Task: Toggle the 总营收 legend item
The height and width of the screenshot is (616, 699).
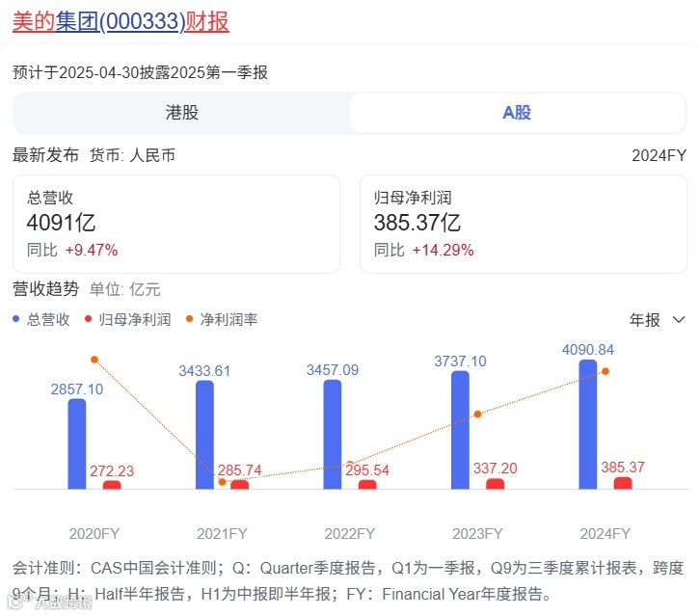Action: coord(41,319)
